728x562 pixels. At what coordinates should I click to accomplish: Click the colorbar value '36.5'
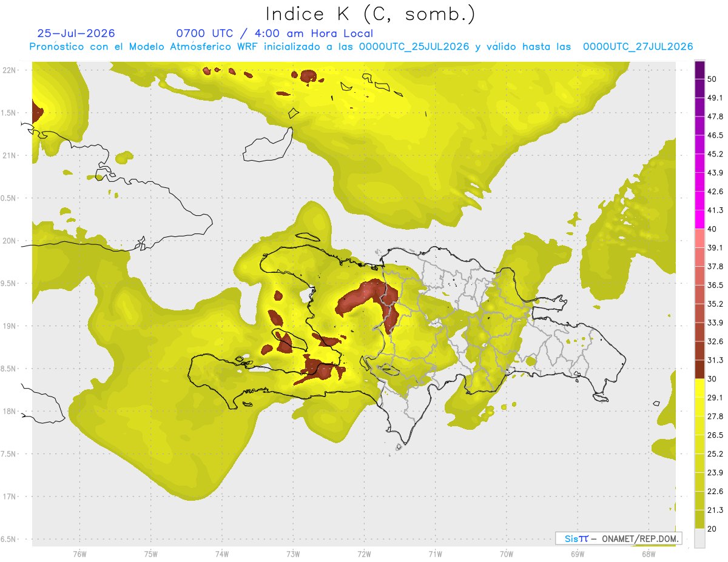coord(715,285)
